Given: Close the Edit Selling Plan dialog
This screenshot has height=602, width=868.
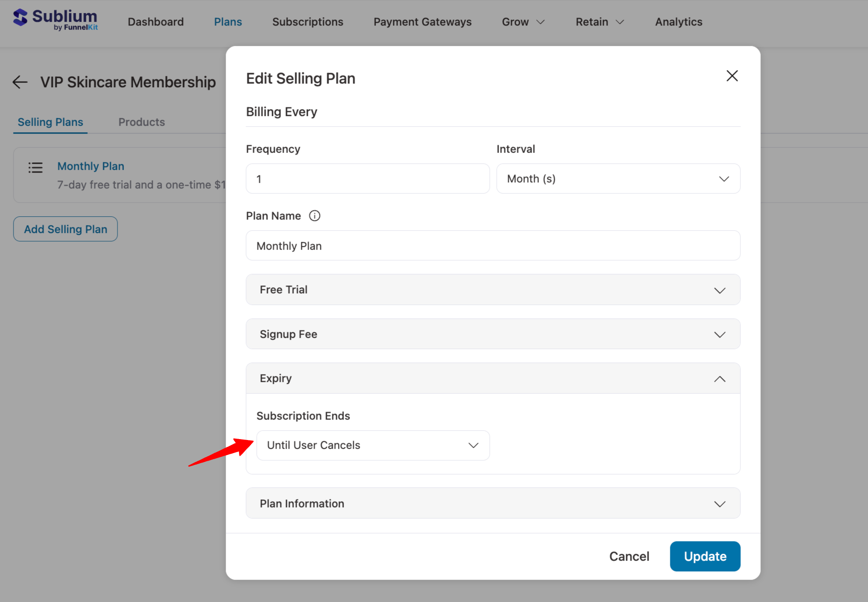Looking at the screenshot, I should point(732,76).
